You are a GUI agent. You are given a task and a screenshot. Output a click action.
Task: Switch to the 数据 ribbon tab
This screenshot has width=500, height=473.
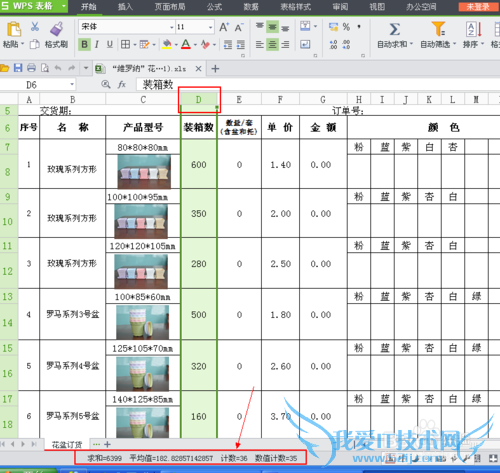coord(251,6)
